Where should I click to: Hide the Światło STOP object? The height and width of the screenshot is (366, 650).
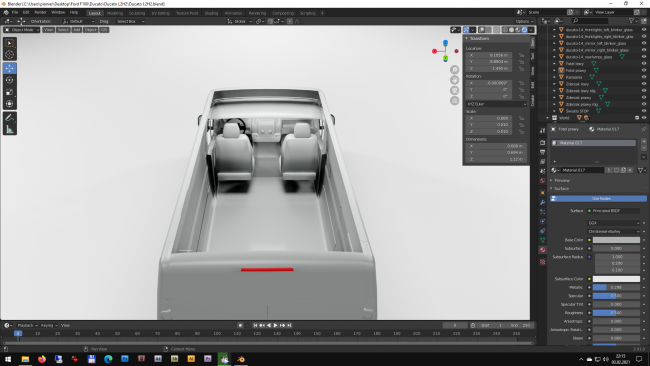(x=644, y=111)
